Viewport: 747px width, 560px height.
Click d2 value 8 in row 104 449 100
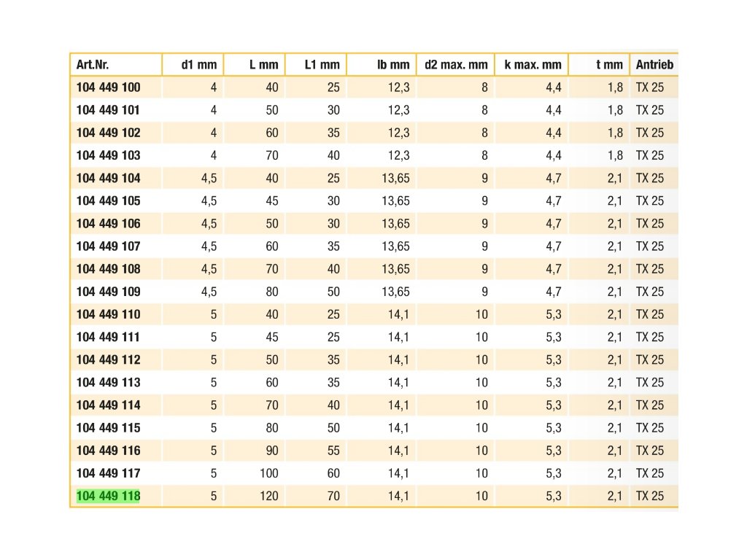484,87
